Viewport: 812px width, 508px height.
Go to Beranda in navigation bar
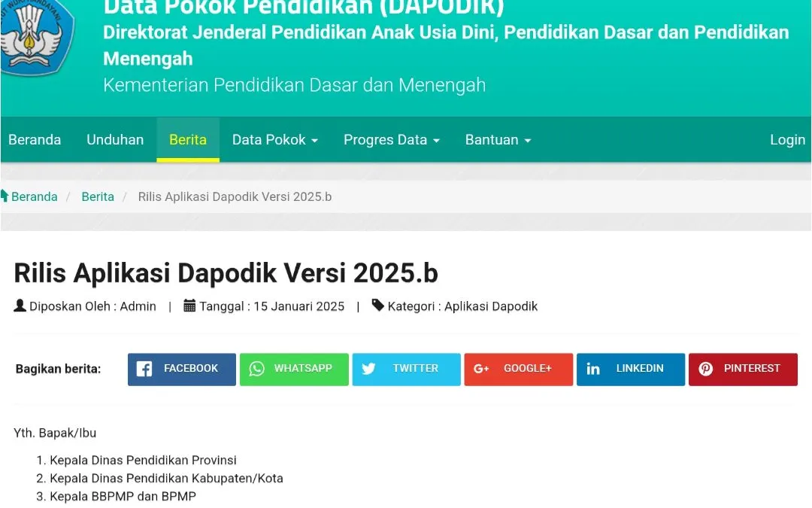pos(35,139)
